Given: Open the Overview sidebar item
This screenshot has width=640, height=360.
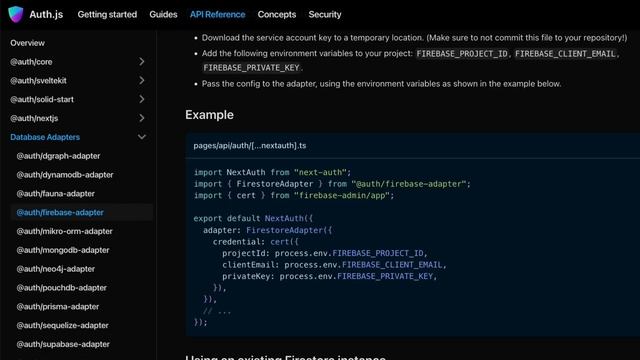Looking at the screenshot, I should point(27,43).
